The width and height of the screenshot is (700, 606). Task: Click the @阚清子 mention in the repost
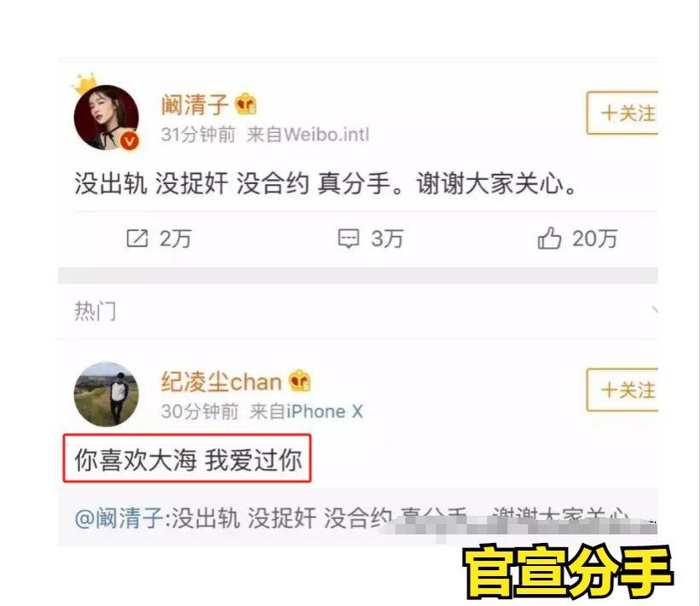tap(119, 518)
